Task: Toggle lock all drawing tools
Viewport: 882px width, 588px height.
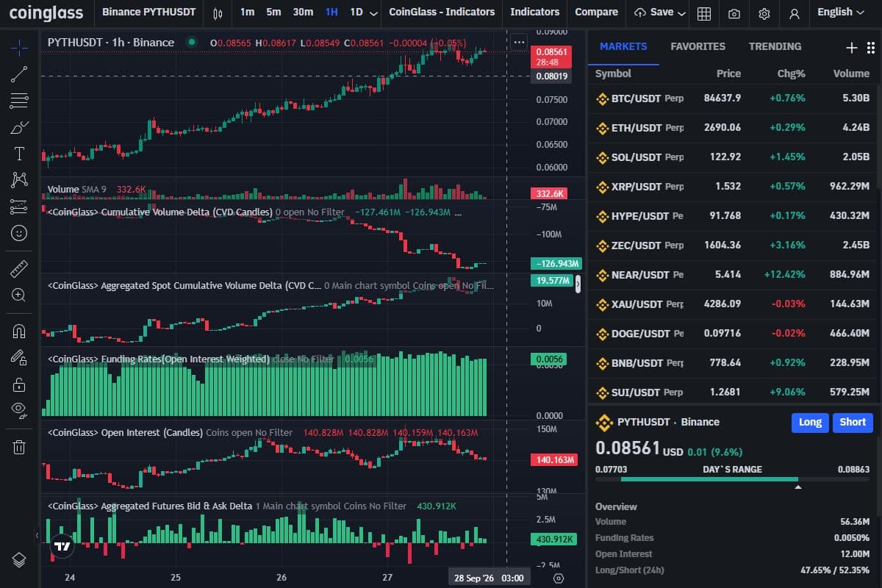Action: 19,384
